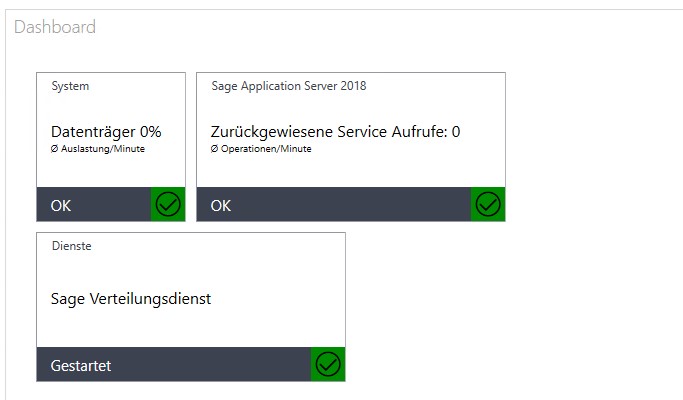
Task: Click the Gestartet status text
Action: click(81, 366)
